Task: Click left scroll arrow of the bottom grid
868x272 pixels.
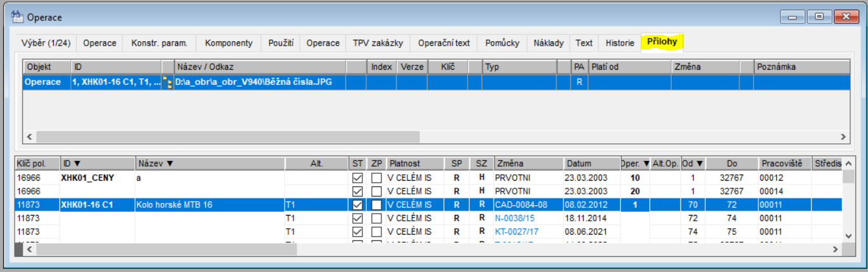Action: coord(29,250)
